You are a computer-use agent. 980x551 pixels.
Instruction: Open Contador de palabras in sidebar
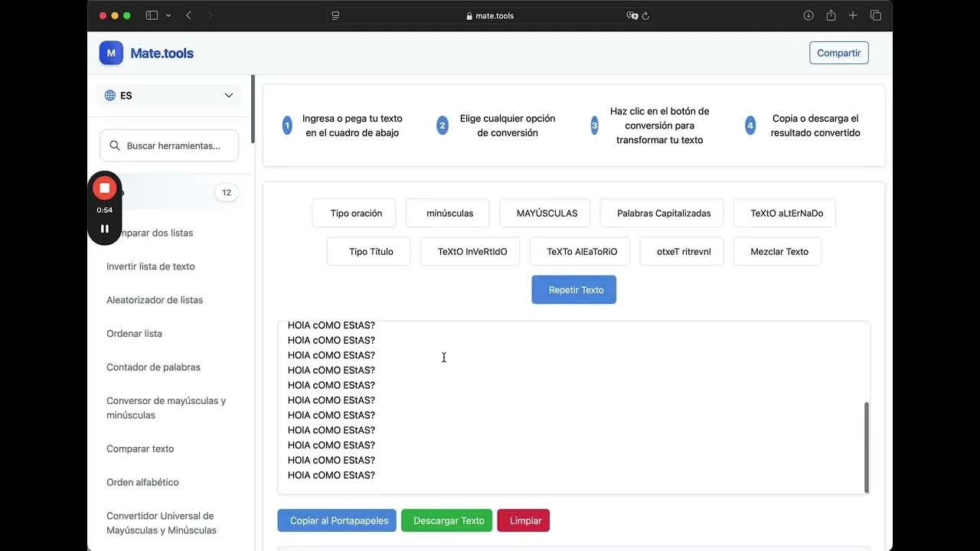click(x=153, y=367)
